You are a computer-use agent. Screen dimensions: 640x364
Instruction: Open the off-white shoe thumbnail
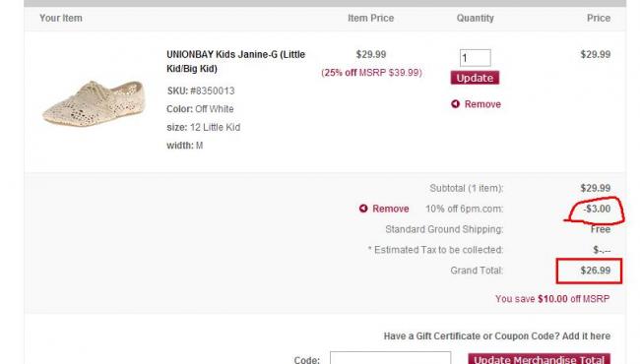pyautogui.click(x=94, y=103)
